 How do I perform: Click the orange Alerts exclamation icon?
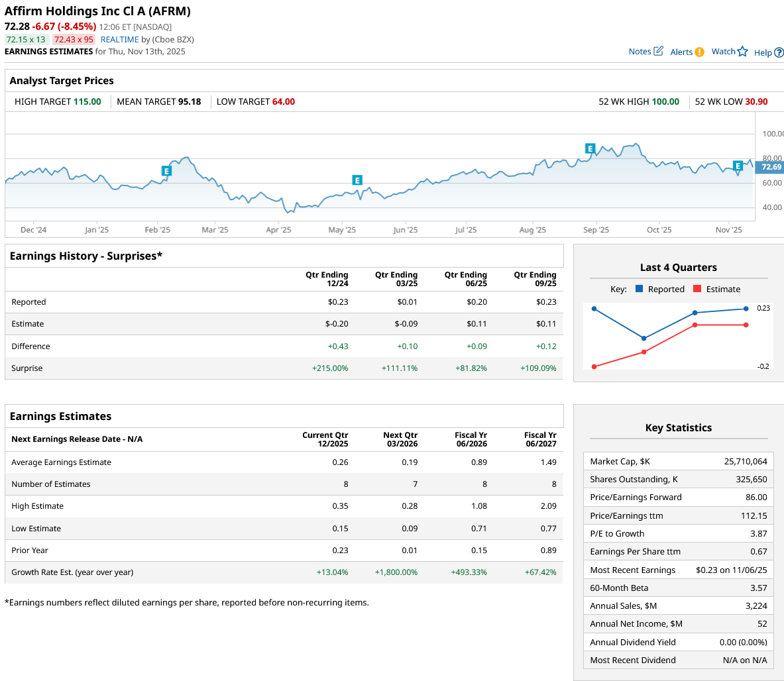(x=699, y=52)
